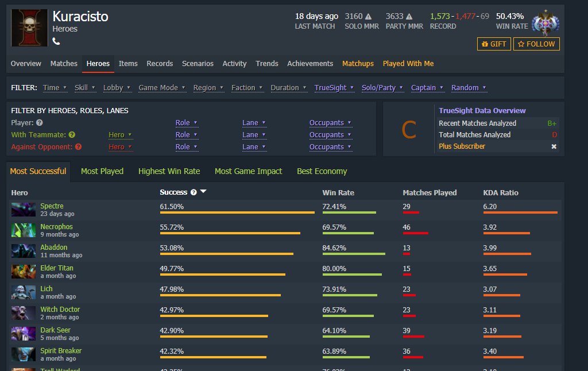This screenshot has height=371, width=588.
Task: Click the Elder Titan hero portrait
Action: point(24,272)
